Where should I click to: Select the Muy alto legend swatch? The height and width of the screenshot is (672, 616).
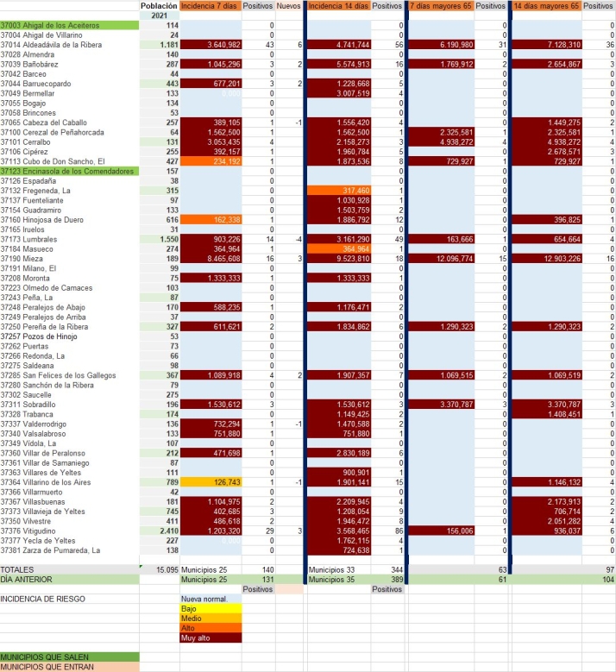210,637
